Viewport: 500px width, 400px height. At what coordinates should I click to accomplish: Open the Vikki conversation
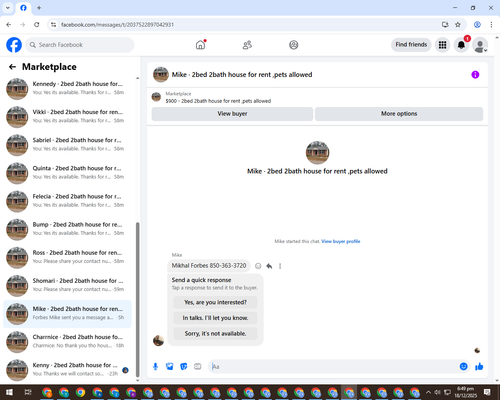[x=67, y=117]
